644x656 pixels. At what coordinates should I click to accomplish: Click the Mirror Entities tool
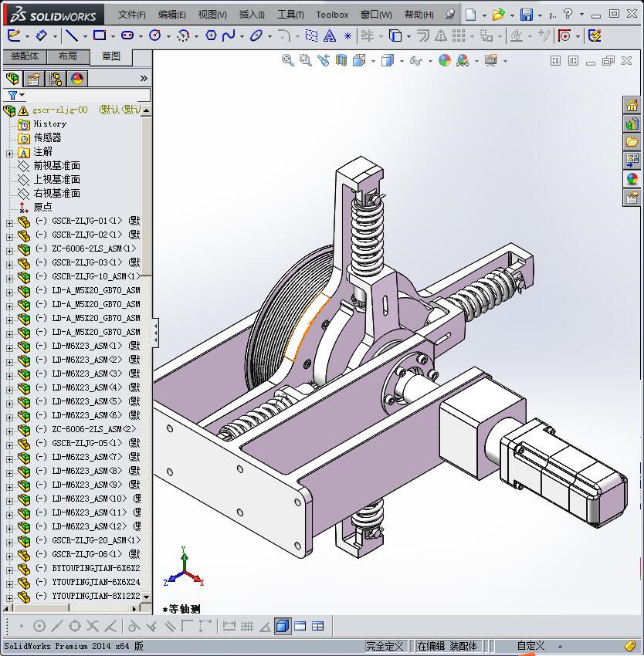click(x=440, y=36)
